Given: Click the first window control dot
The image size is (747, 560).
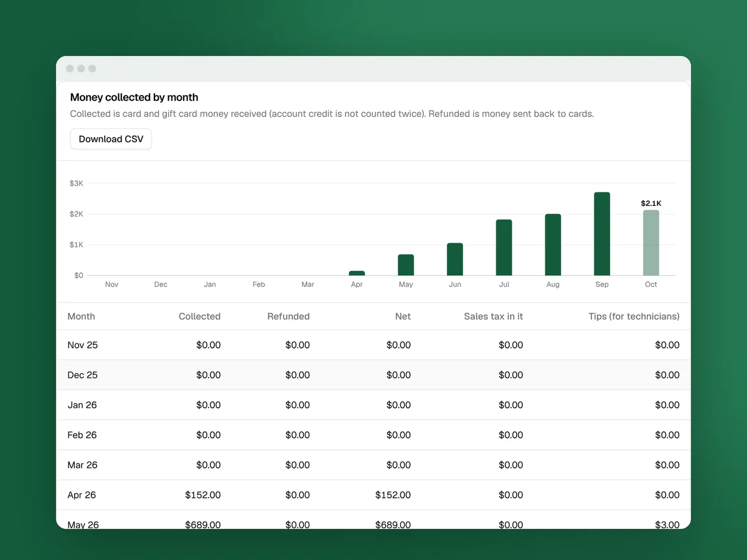Looking at the screenshot, I should pyautogui.click(x=70, y=68).
